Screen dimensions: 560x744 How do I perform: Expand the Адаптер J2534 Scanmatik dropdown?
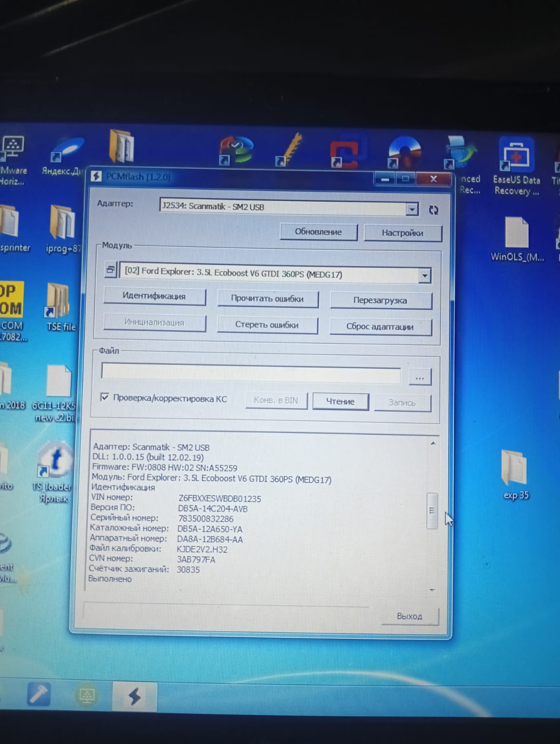412,209
